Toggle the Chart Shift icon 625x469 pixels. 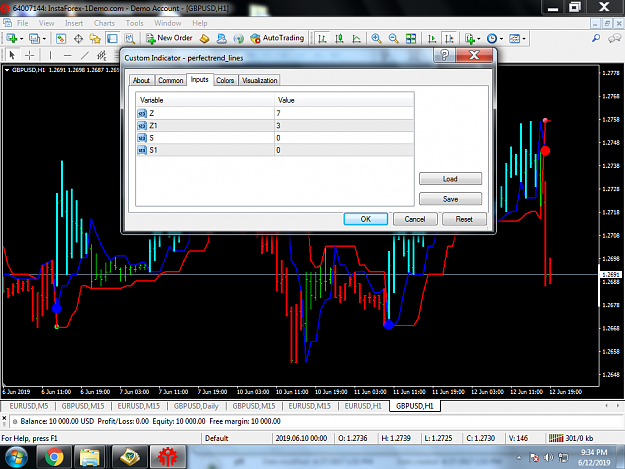pyautogui.click(x=449, y=39)
